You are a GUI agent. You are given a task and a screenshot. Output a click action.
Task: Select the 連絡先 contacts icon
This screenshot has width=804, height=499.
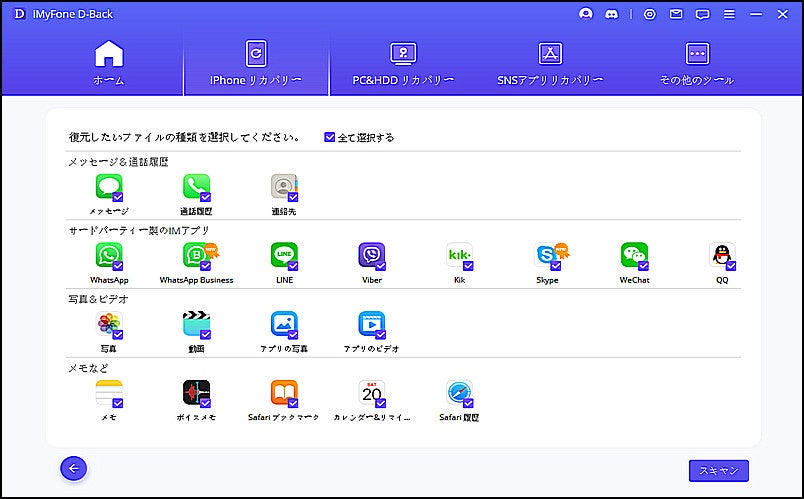coord(284,187)
